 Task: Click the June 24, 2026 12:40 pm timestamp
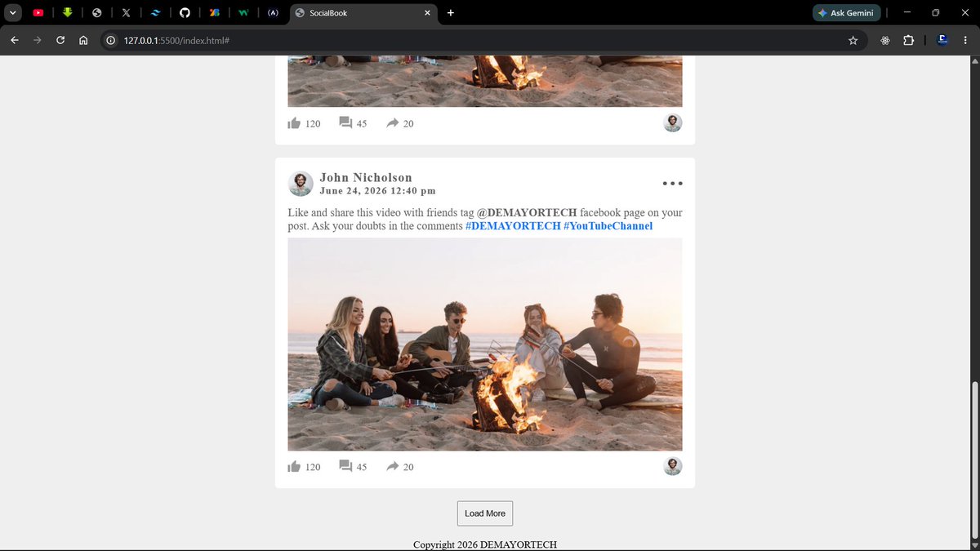377,190
